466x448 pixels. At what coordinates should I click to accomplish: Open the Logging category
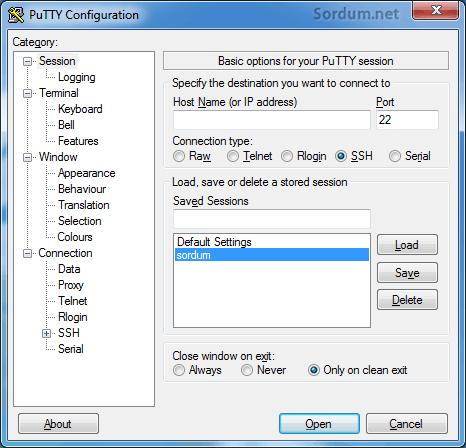pyautogui.click(x=77, y=77)
